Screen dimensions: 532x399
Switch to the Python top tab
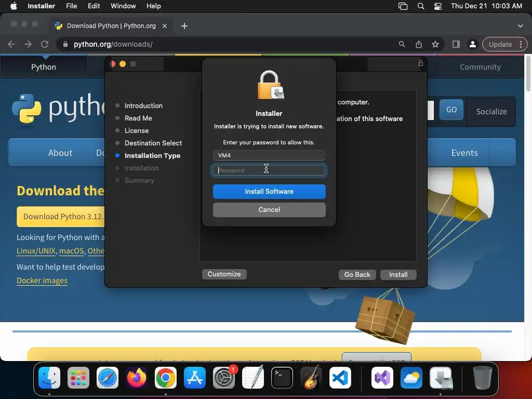[x=44, y=67]
